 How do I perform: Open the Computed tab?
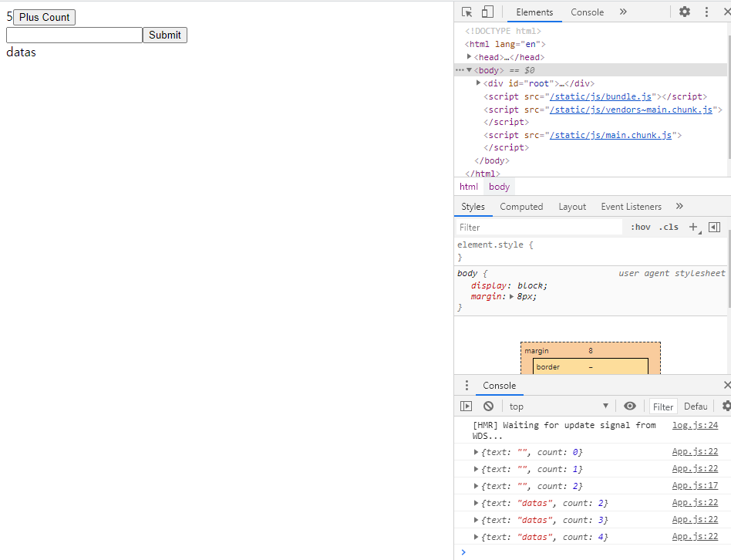click(521, 207)
